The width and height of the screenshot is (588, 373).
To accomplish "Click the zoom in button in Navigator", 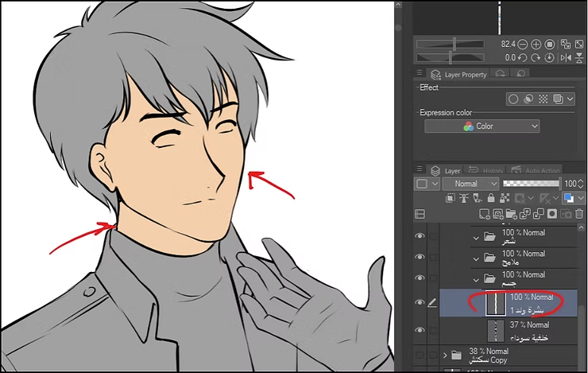I will [536, 45].
